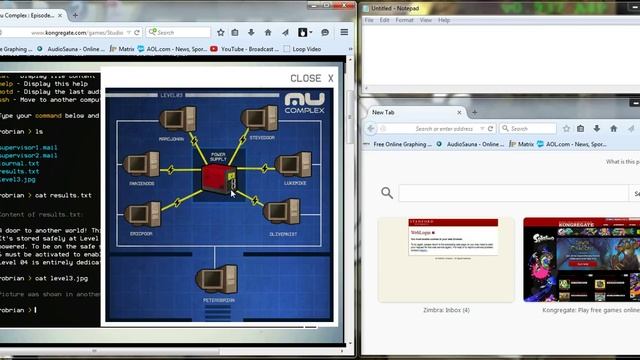Close the Mu Complex : Episode tab
The height and width of the screenshot is (360, 640).
60,16
